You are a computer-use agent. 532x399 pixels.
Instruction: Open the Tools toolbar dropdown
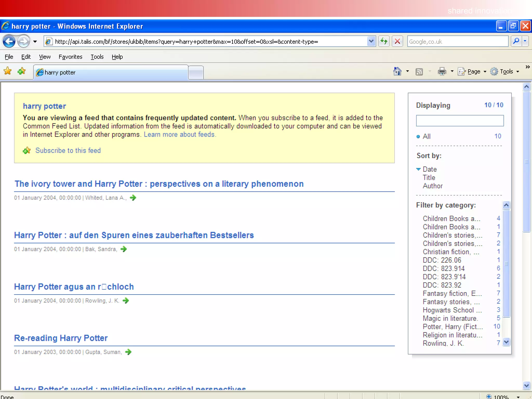pos(518,71)
